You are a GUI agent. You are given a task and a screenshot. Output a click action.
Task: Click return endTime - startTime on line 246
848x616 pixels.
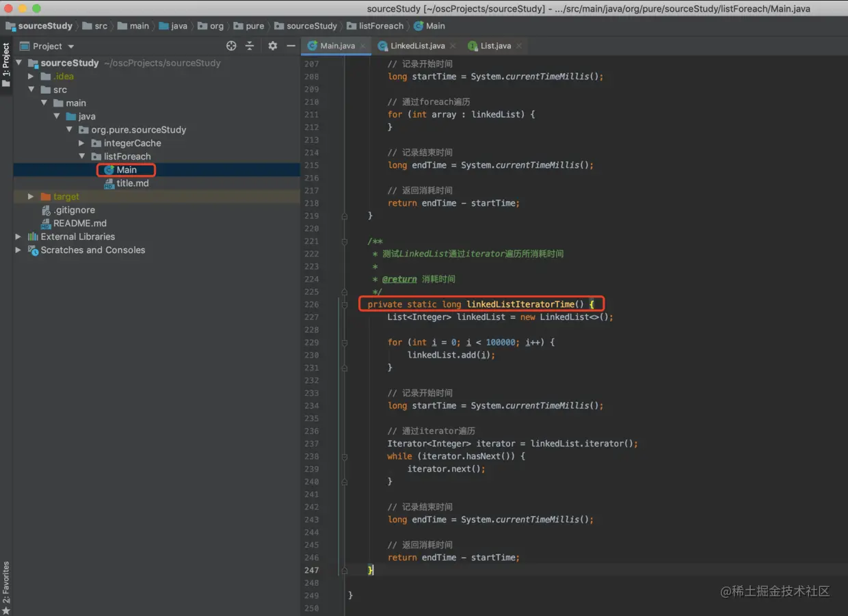[x=453, y=557]
